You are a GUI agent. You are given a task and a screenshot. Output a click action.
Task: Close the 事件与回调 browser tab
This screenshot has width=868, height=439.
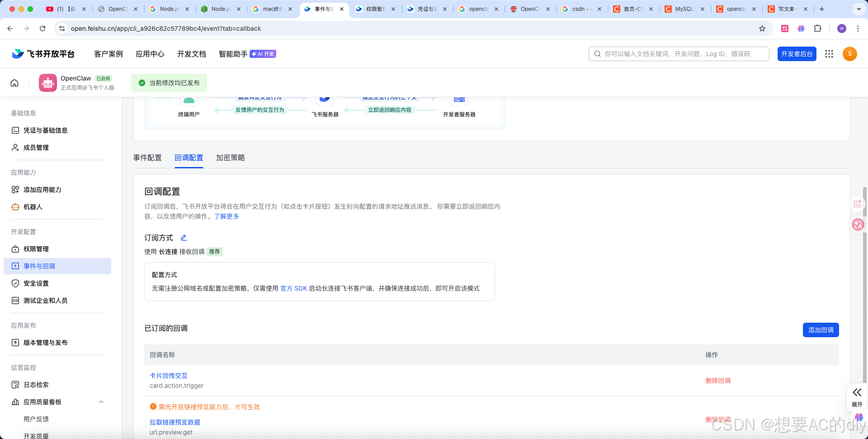coord(342,9)
